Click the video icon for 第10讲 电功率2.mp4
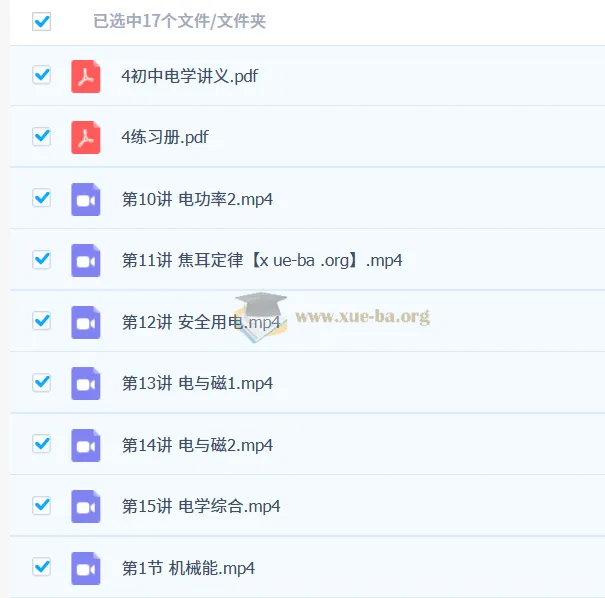Screen dimensions: 605x598 point(86,199)
